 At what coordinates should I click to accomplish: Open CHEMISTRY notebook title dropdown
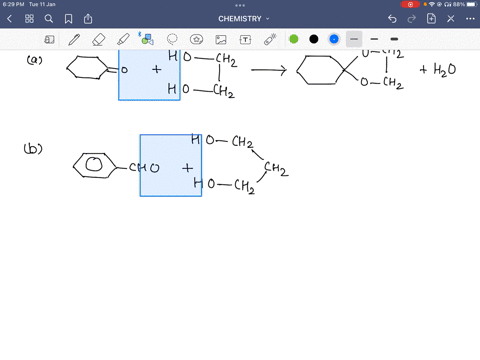click(244, 19)
